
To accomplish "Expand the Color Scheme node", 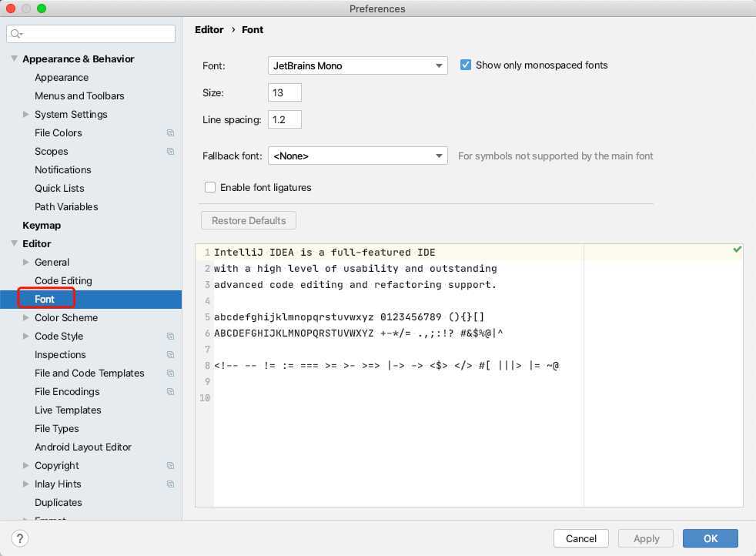I will click(x=26, y=317).
